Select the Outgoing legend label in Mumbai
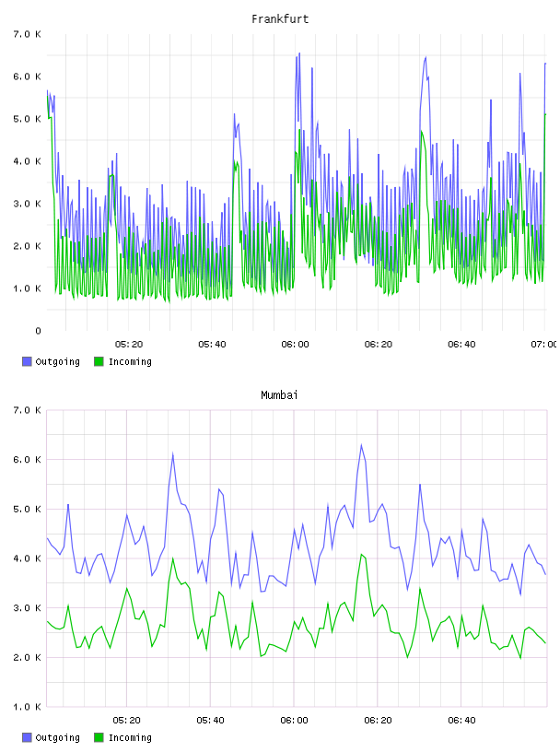Image resolution: width=560 pixels, height=752 pixels. click(57, 738)
